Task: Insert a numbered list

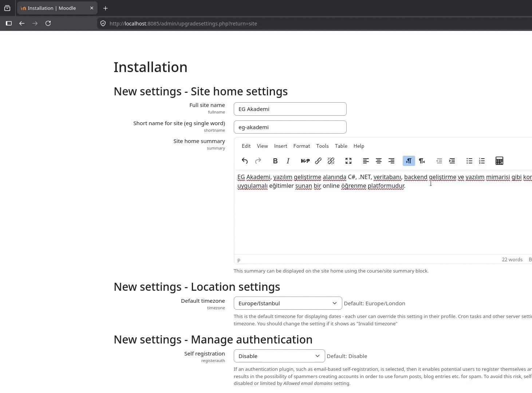Action: (x=482, y=161)
